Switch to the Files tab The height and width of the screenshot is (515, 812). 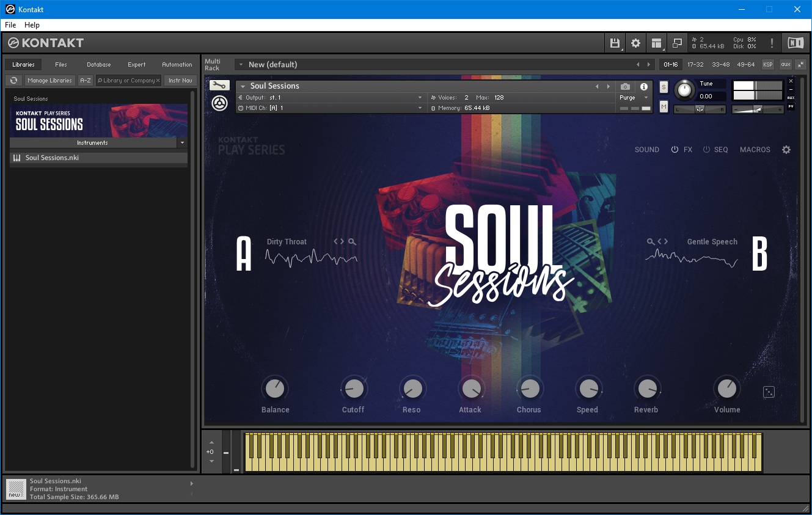[x=61, y=65]
